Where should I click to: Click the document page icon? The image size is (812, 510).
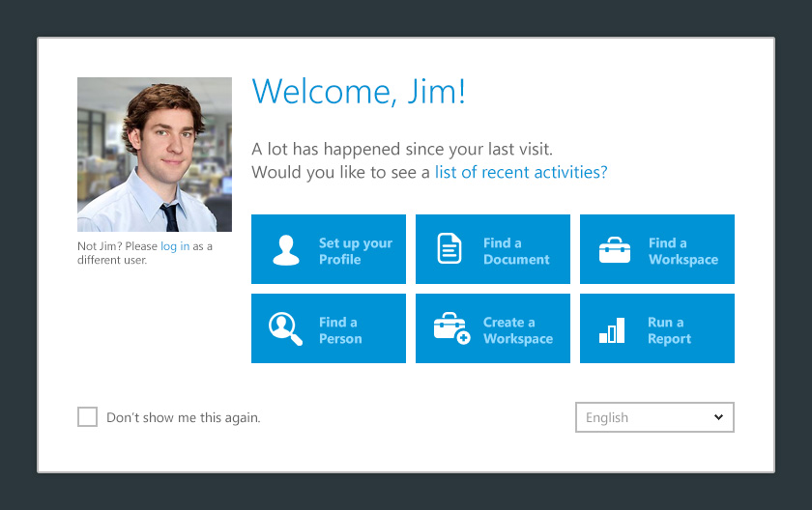(x=449, y=248)
